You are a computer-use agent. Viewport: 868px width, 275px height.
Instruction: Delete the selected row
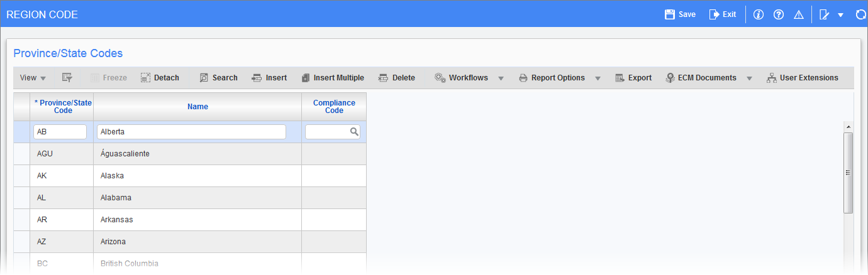pos(397,78)
